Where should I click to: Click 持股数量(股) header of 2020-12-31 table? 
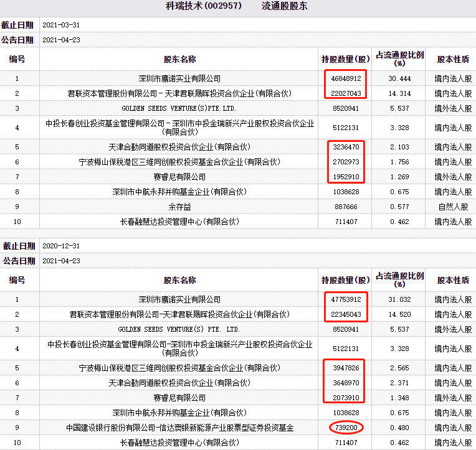pyautogui.click(x=345, y=280)
